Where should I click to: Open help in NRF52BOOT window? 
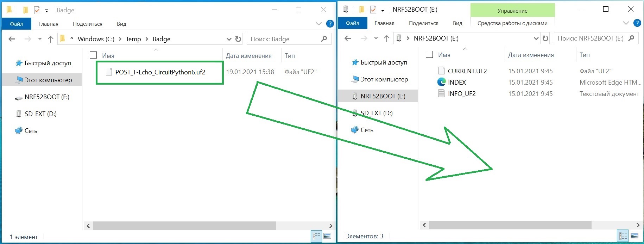click(x=637, y=23)
